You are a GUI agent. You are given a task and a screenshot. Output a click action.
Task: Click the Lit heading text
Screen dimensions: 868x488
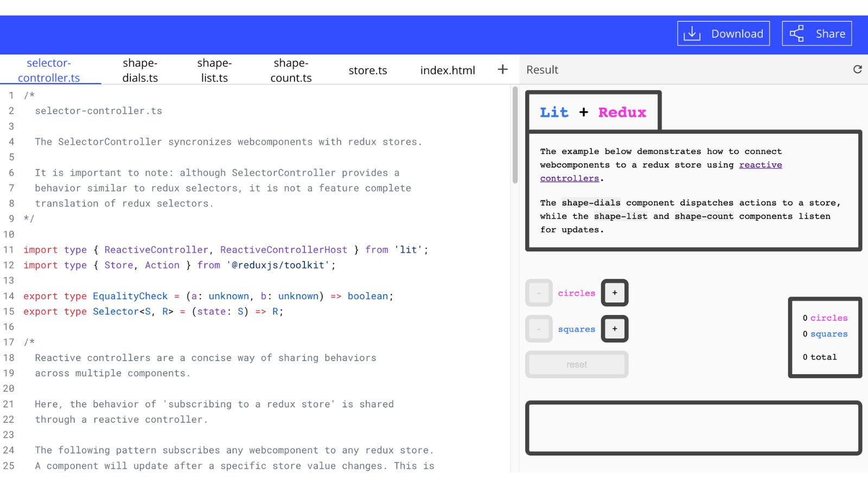pyautogui.click(x=554, y=112)
